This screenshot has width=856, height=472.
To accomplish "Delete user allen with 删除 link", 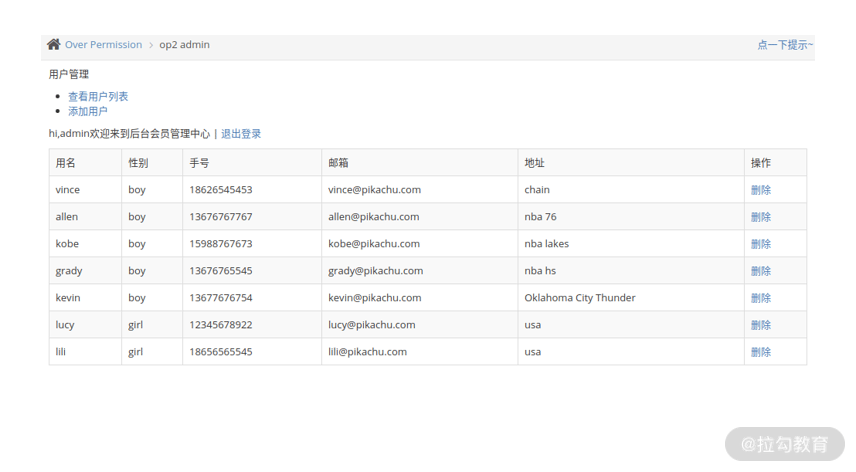I will 760,217.
